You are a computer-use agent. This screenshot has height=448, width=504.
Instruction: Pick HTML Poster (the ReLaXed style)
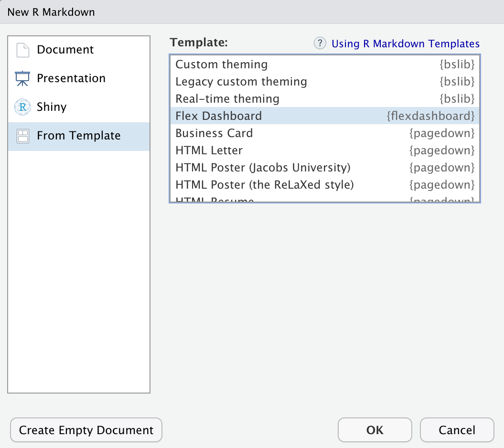coord(265,185)
